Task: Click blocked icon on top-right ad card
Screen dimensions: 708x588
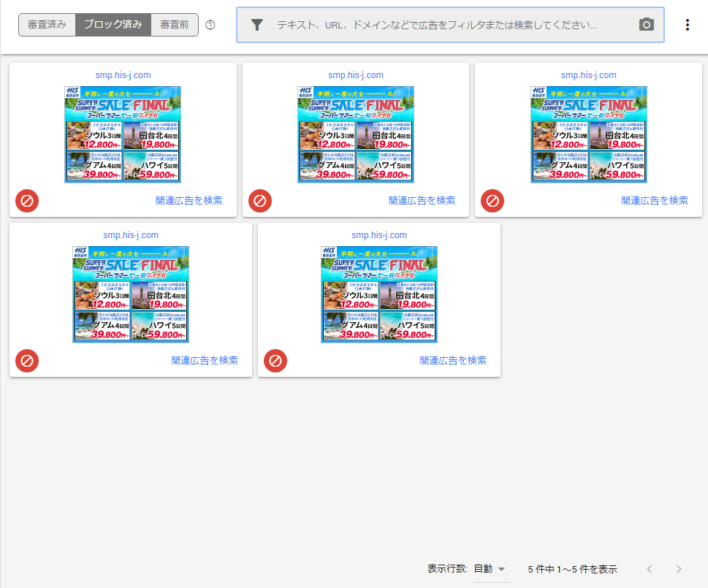Action: [x=492, y=201]
